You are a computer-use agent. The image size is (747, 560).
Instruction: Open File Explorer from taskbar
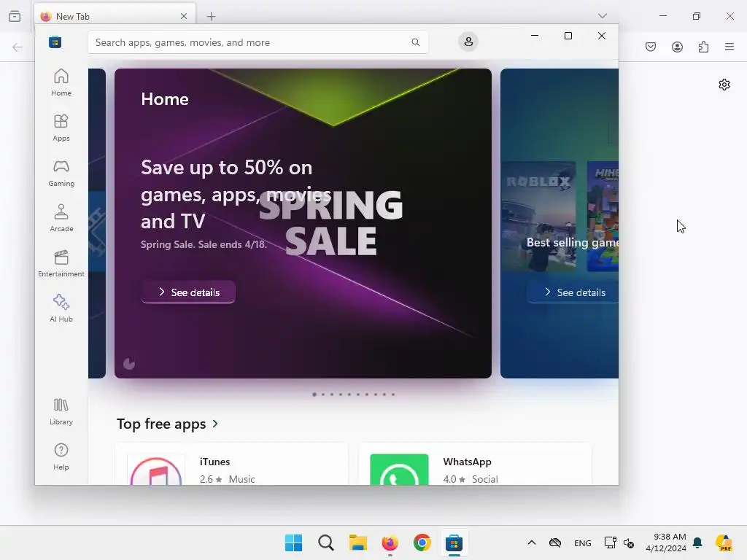357,542
